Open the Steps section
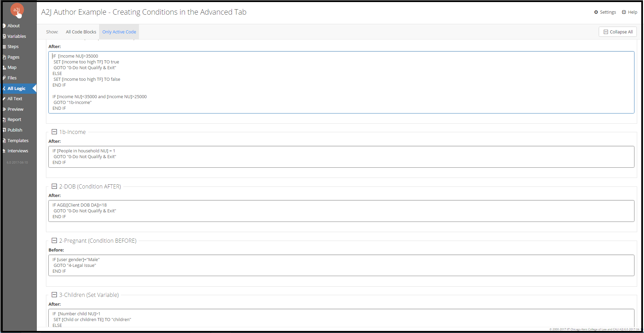 point(13,46)
